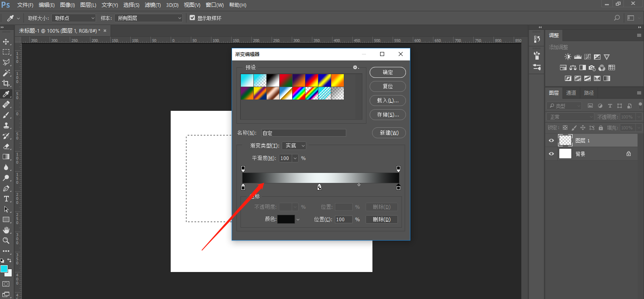This screenshot has height=299, width=644.
Task: Add a Curves adjustment
Action: (x=588, y=57)
